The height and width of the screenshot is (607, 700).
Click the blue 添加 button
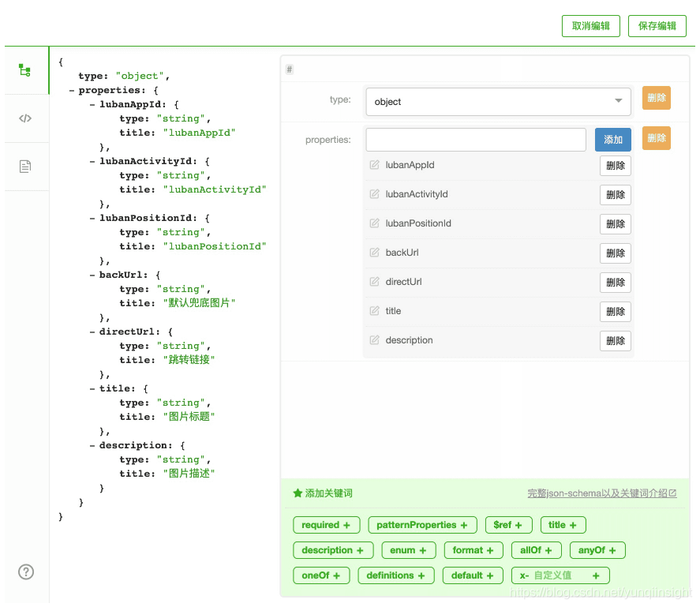click(613, 140)
